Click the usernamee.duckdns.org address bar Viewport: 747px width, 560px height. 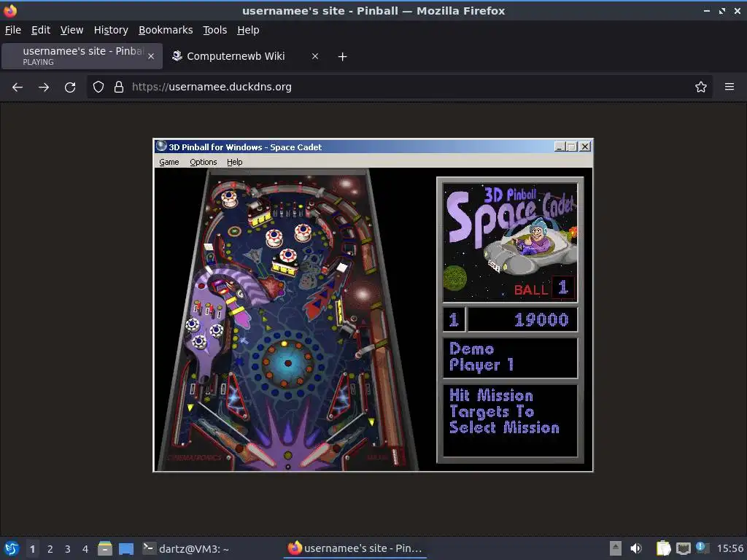(400, 87)
